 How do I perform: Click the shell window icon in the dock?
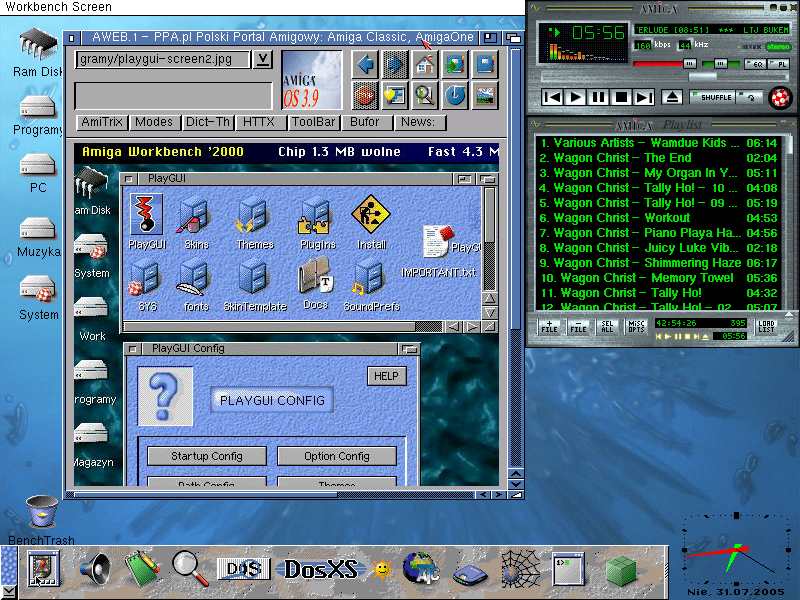[569, 569]
